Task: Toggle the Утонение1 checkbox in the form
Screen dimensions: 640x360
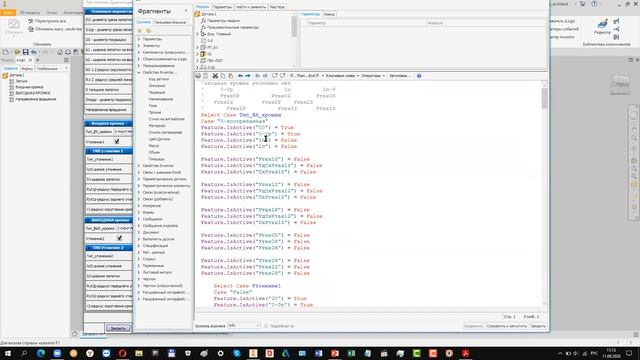Action: point(117,142)
